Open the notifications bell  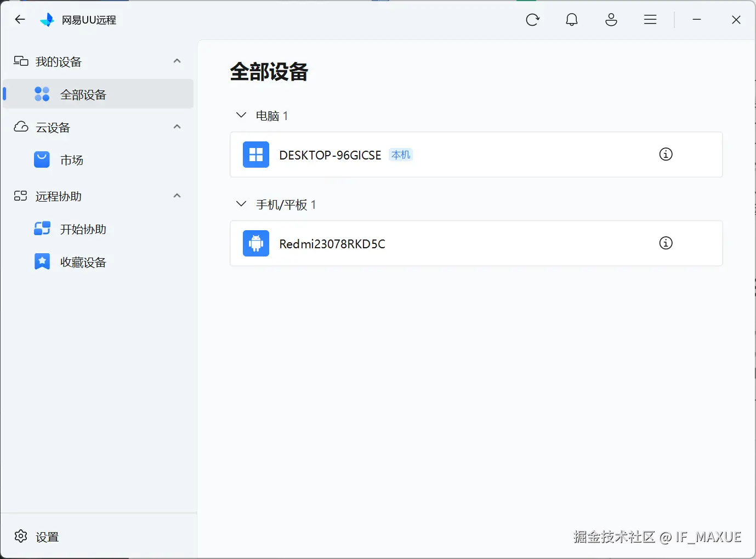[572, 20]
